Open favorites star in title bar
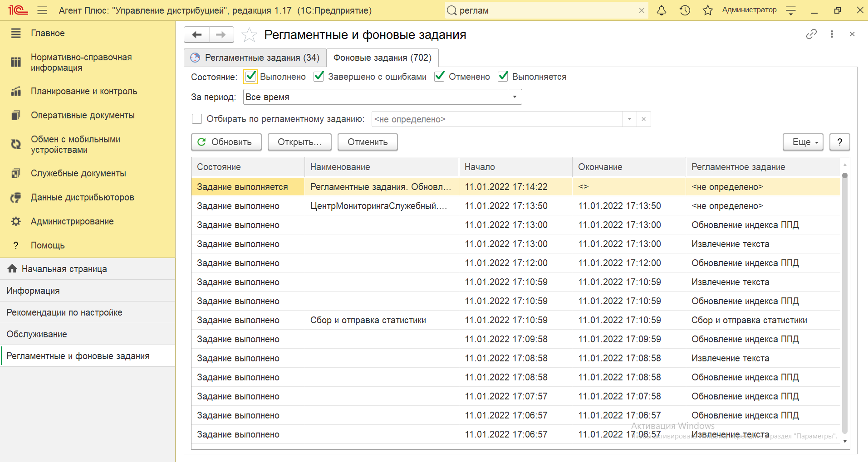The height and width of the screenshot is (462, 868). (x=708, y=10)
